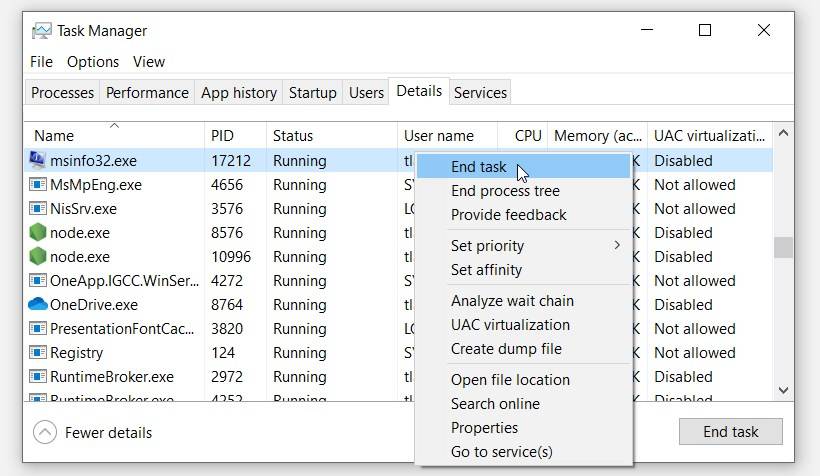
Task: Click the Fewer details link text
Action: pyautogui.click(x=108, y=433)
